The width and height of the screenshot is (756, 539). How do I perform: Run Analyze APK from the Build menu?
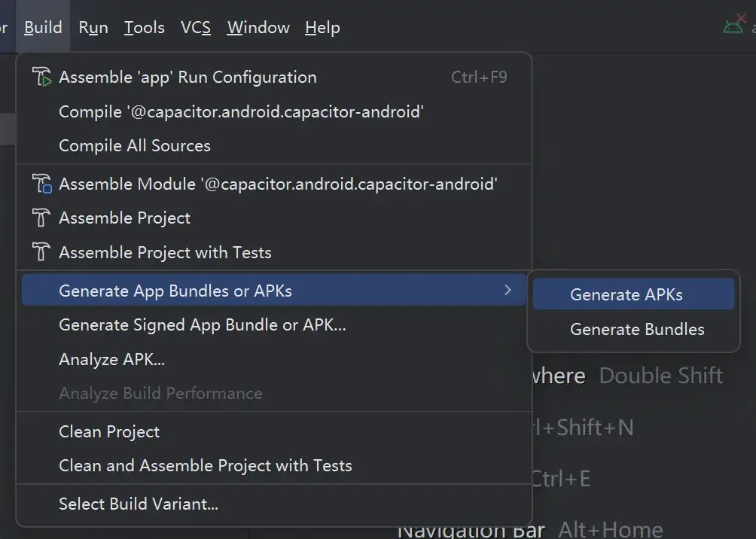111,359
